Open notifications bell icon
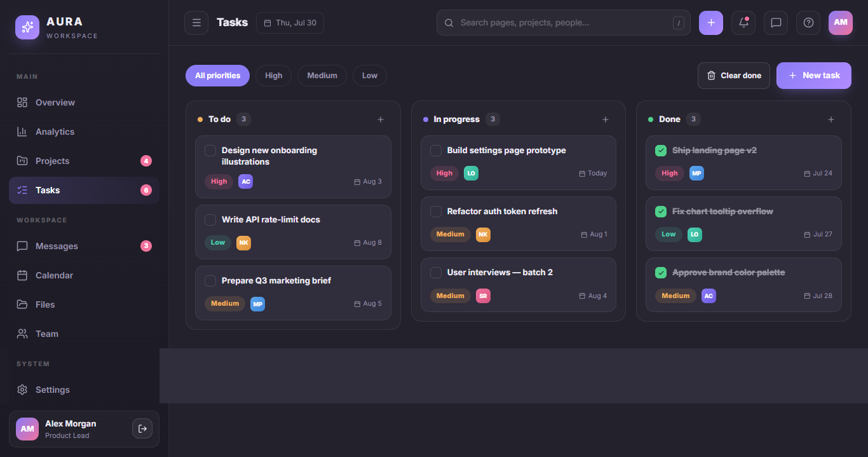The width and height of the screenshot is (868, 457). (743, 23)
